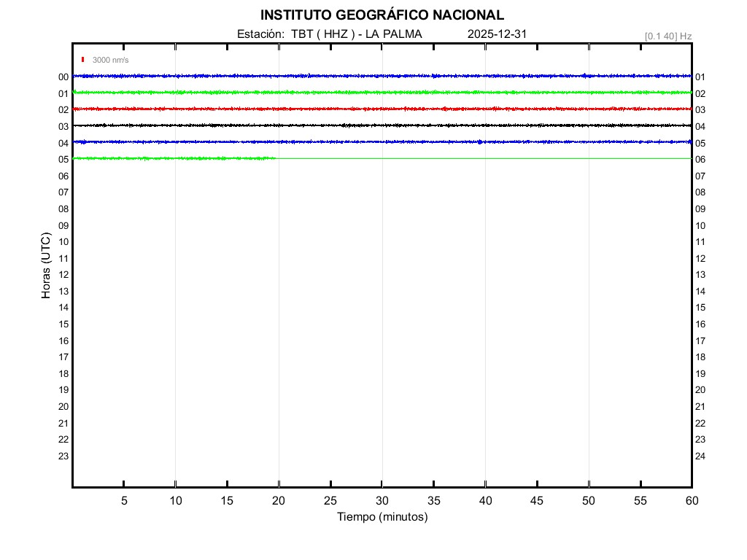Click the blue seismic trace for hour 04
Viewport: 747px width, 560px height.
[382, 141]
